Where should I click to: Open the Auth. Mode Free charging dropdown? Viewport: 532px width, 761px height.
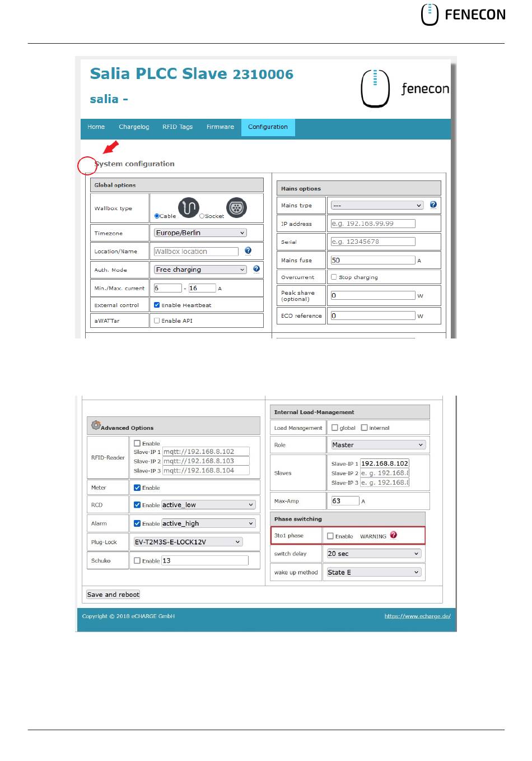200,270
